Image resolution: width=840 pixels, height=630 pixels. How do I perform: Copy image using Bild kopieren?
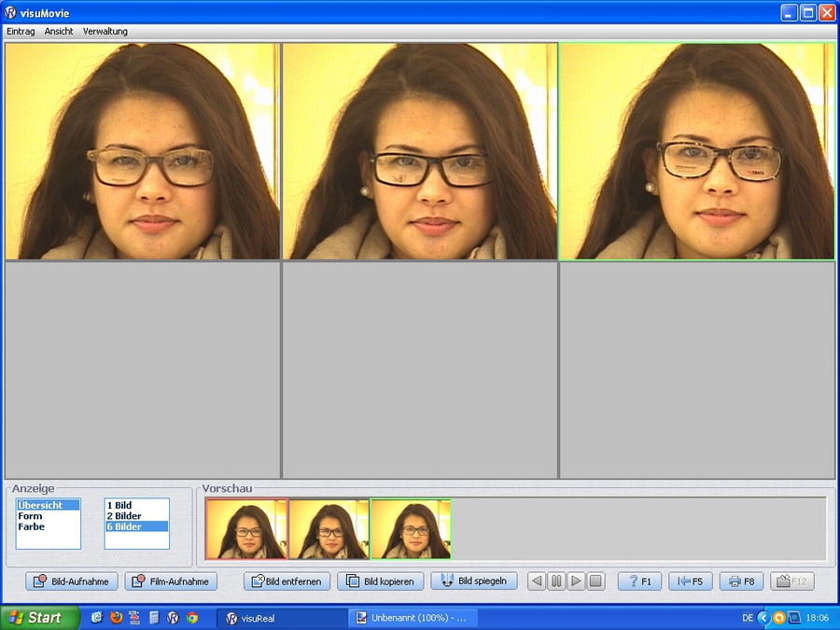(380, 581)
